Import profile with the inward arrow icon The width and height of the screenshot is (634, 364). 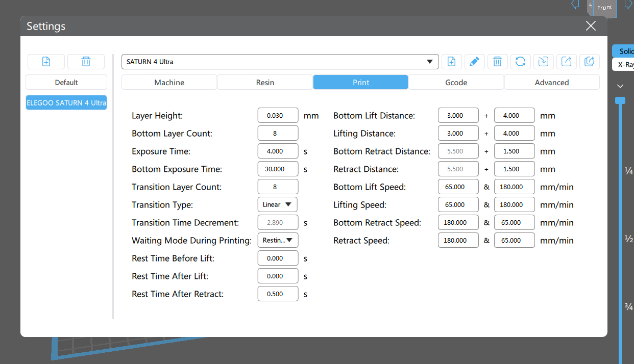(543, 62)
